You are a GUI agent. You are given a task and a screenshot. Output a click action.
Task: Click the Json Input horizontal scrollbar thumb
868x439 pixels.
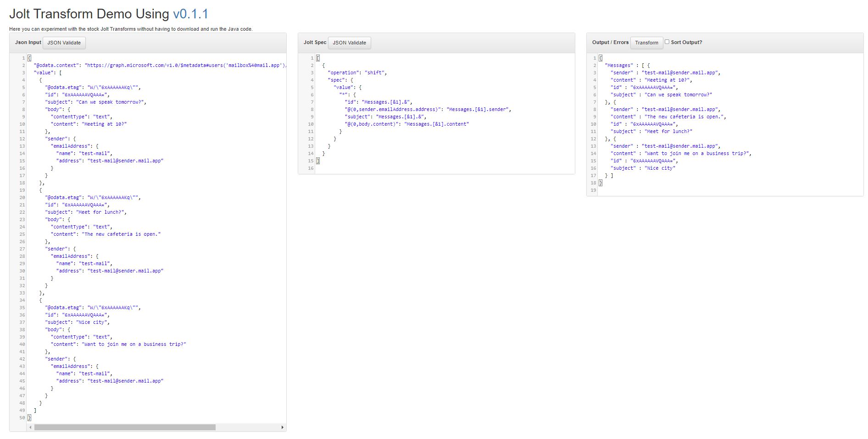point(125,428)
